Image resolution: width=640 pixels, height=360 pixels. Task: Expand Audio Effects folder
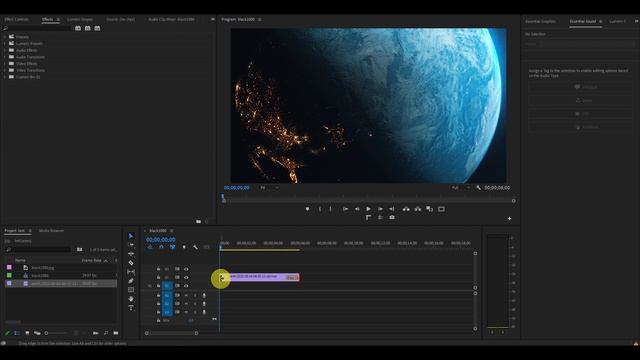point(5,50)
